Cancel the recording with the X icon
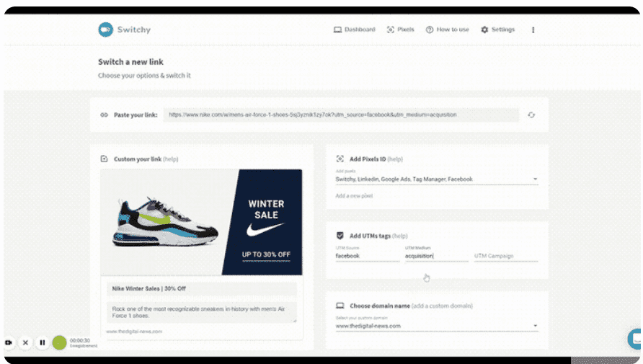The height and width of the screenshot is (364, 643). coord(25,342)
